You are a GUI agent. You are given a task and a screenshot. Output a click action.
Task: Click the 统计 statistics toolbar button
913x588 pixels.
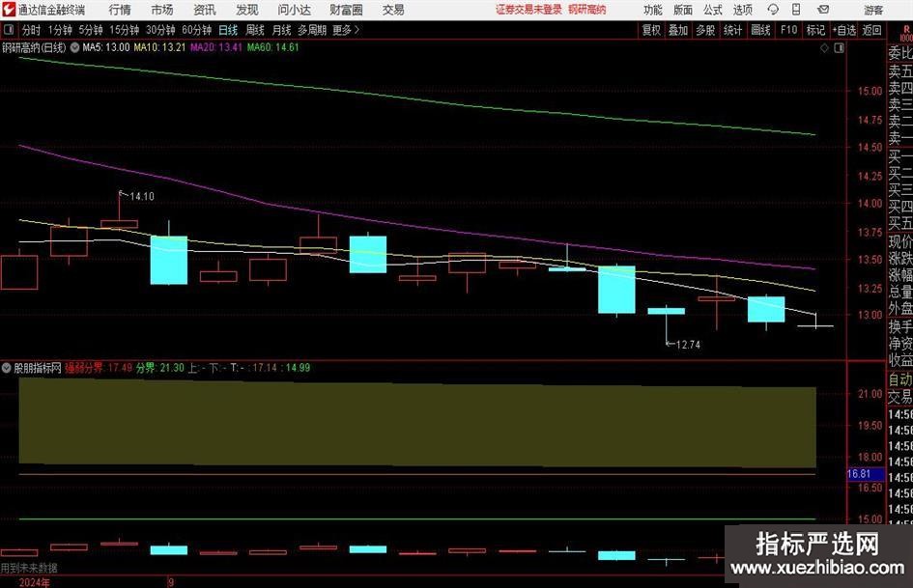pos(732,30)
